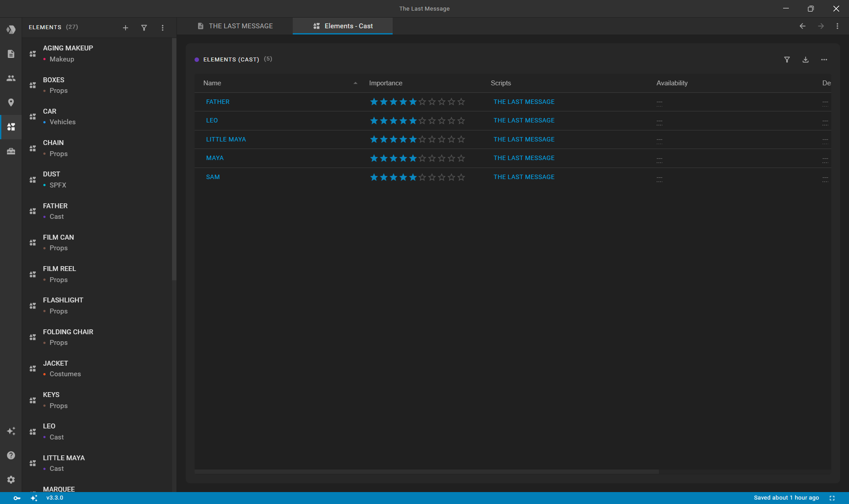Select LITTLE MAYA element in sidebar
Viewport: 849px width, 504px height.
(x=97, y=463)
